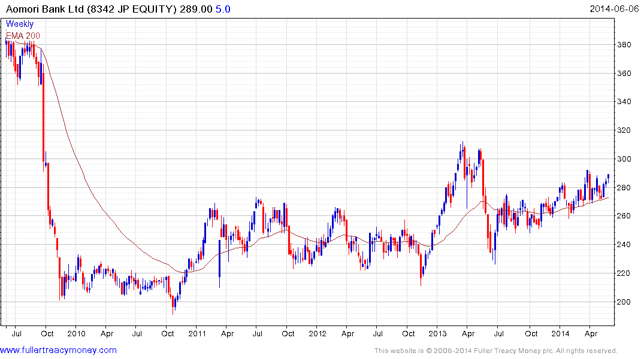Select the 2013 year label on time axis

click(x=437, y=333)
